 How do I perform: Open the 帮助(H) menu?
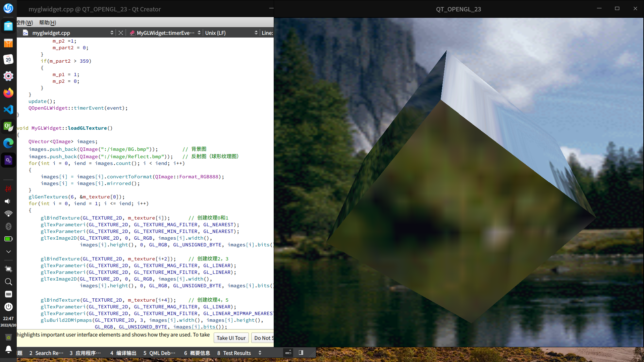(47, 22)
